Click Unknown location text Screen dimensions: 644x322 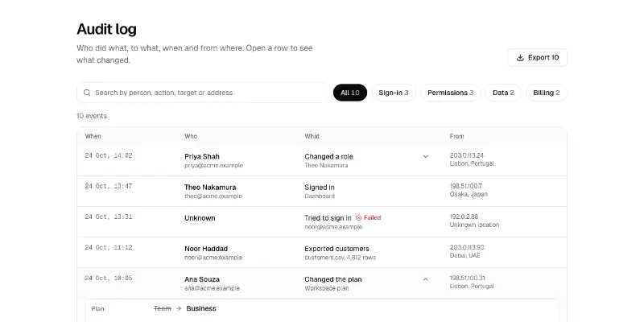[x=474, y=225]
